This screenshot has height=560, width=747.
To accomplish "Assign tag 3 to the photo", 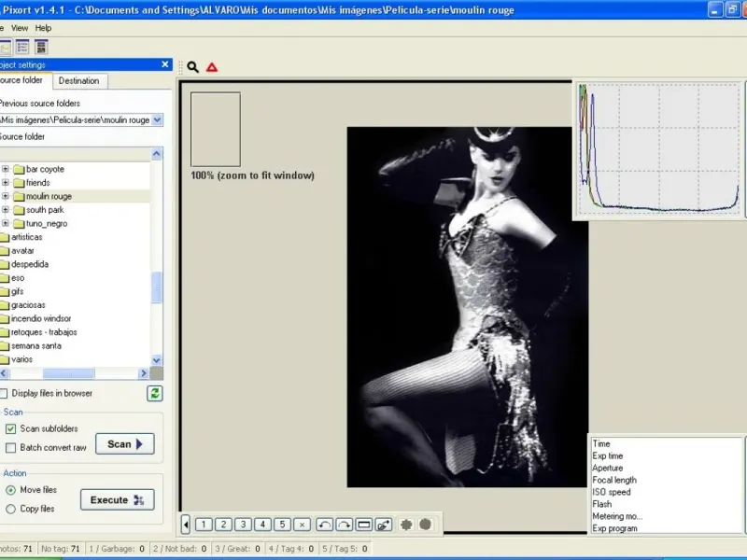I will click(243, 525).
